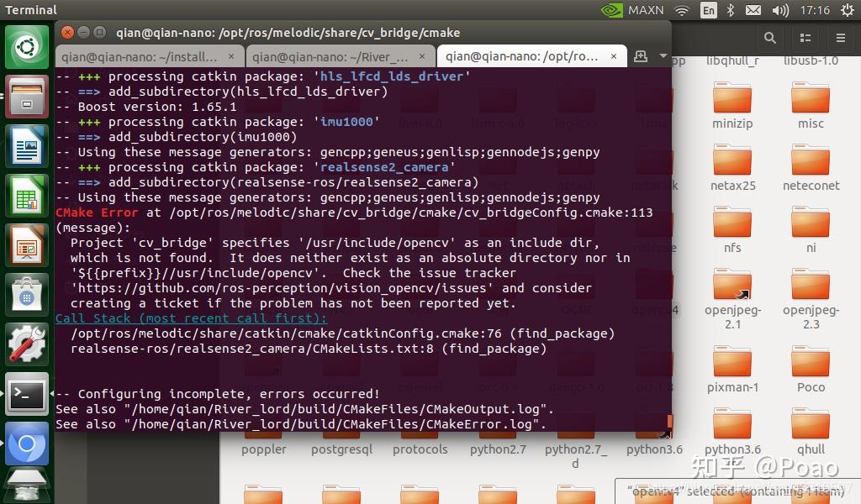Click the underlined Call Stack text

pos(191,318)
